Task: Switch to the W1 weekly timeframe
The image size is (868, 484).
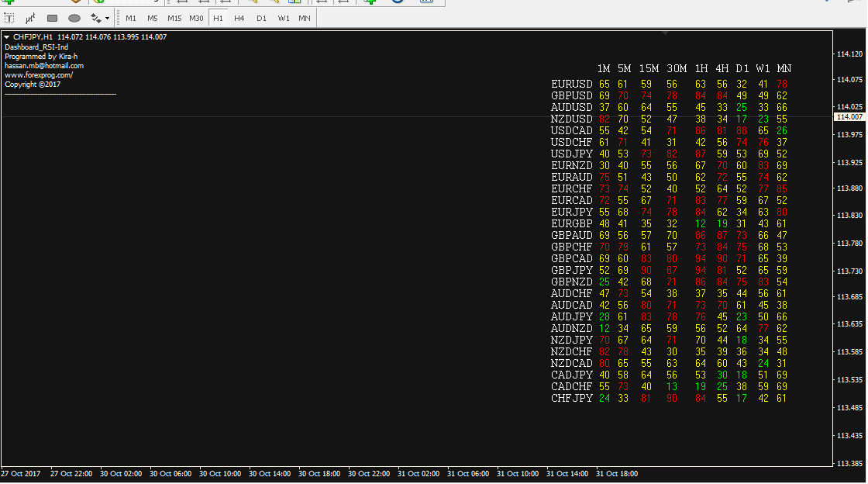Action: pos(284,18)
